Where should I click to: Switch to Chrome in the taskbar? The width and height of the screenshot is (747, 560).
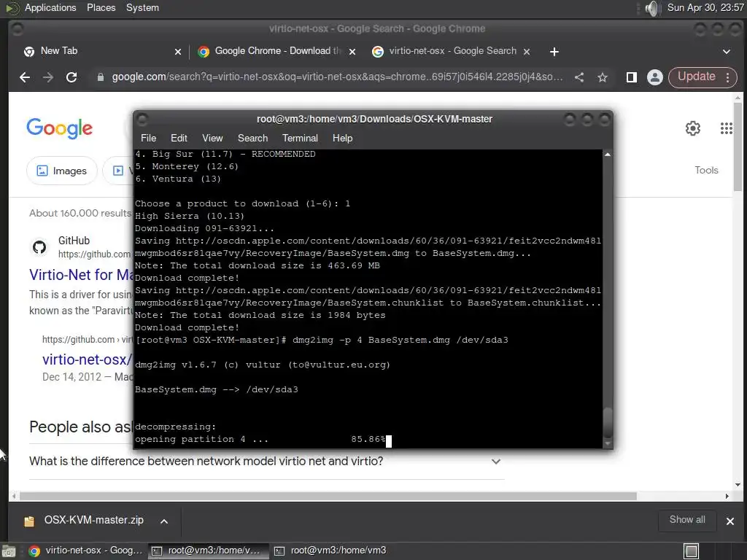86,551
